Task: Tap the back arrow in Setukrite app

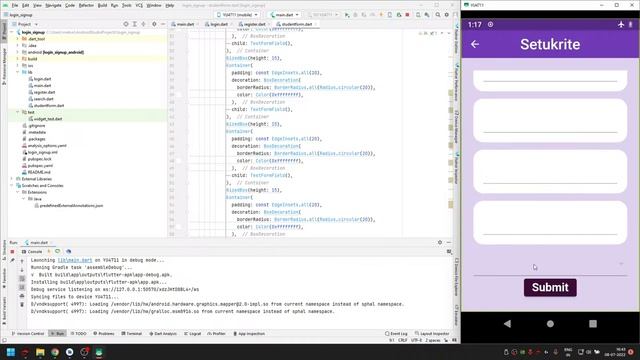Action: point(475,44)
